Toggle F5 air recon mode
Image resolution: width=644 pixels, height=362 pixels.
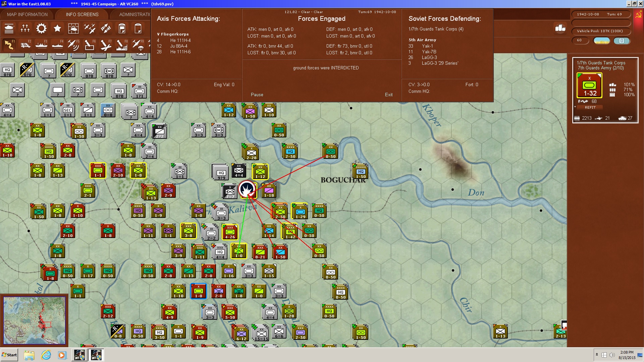pyautogui.click(x=73, y=45)
